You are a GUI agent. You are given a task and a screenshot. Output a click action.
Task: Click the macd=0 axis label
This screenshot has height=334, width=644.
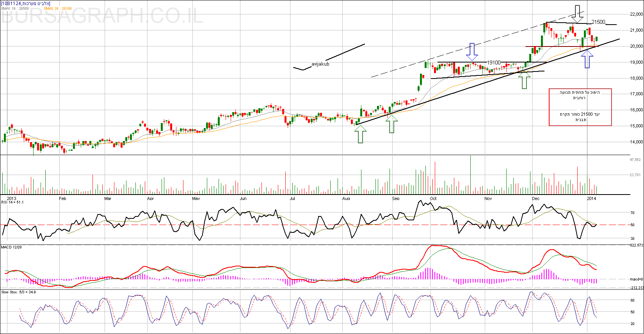click(636, 279)
